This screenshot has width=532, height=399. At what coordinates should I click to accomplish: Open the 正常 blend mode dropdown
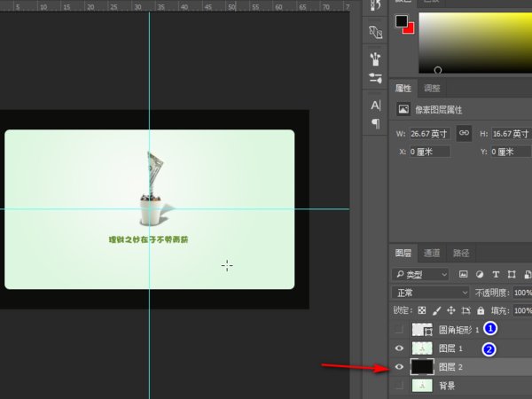431,292
